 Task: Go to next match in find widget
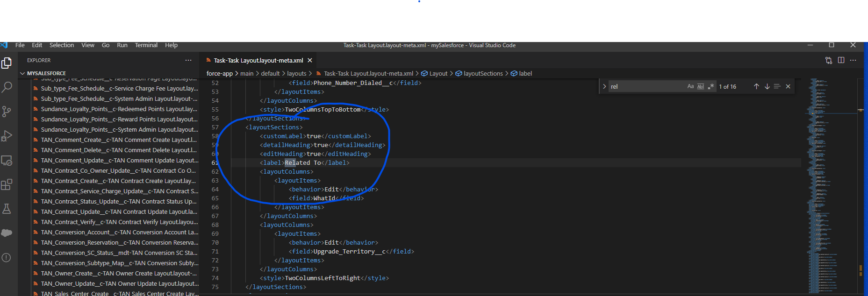point(767,86)
